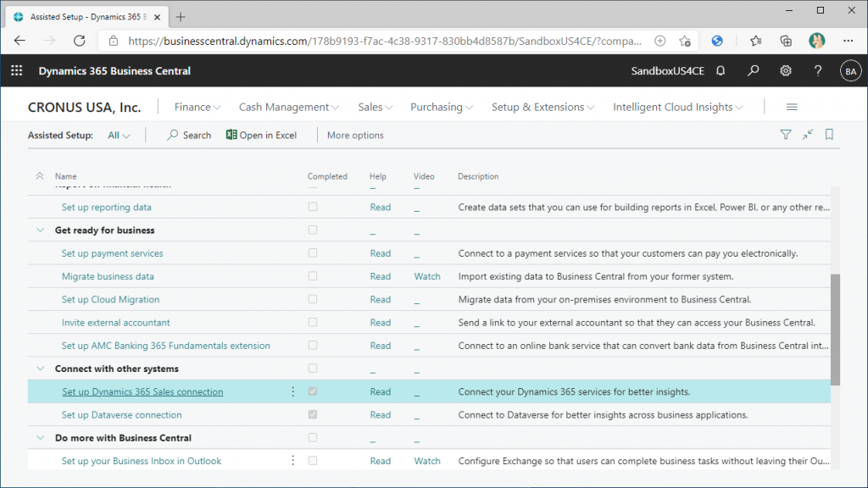Click the CRONUS USA, Inc. company name

85,108
